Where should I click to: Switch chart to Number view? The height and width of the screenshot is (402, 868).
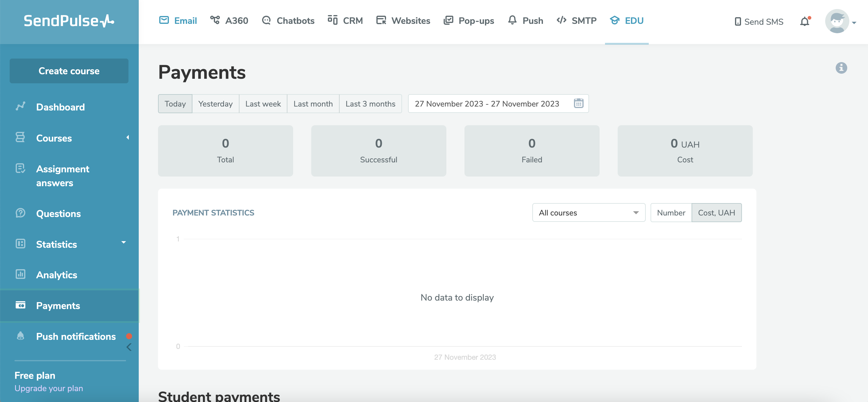point(671,213)
